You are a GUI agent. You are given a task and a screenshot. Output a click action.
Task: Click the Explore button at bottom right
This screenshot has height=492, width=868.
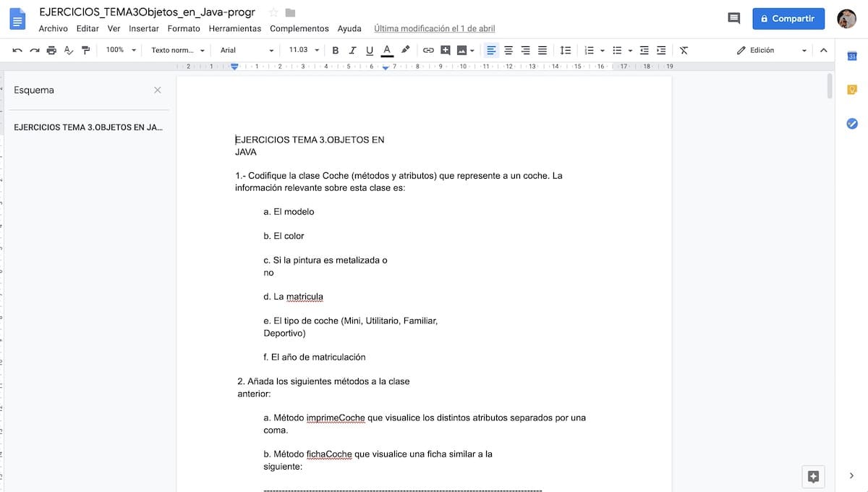pyautogui.click(x=813, y=476)
